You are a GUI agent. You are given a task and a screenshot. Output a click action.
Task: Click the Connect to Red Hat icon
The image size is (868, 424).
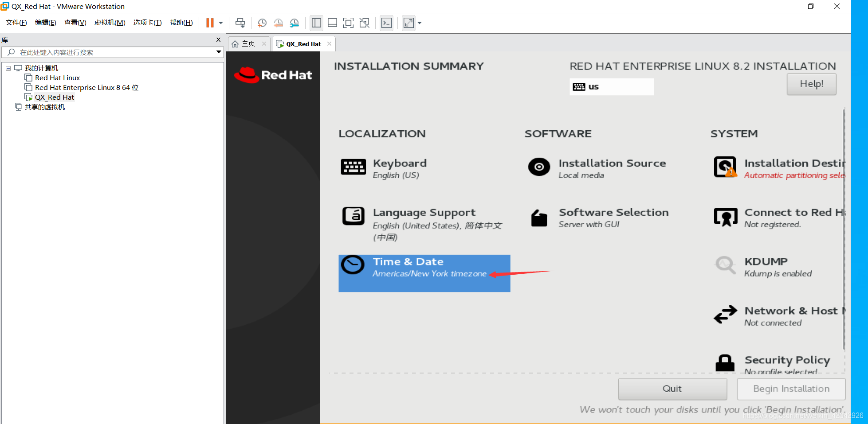point(726,217)
